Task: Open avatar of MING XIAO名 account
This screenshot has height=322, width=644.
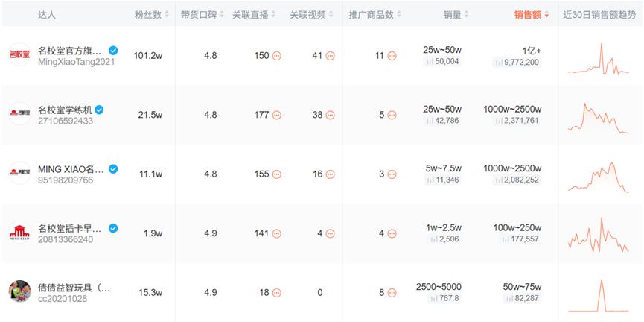Action: [x=19, y=173]
